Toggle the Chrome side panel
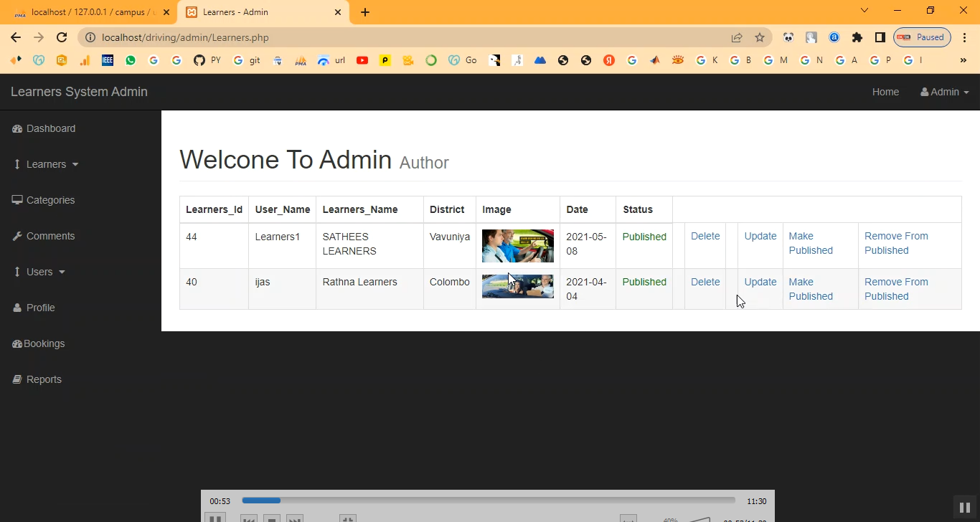Image resolution: width=980 pixels, height=522 pixels. (880, 37)
